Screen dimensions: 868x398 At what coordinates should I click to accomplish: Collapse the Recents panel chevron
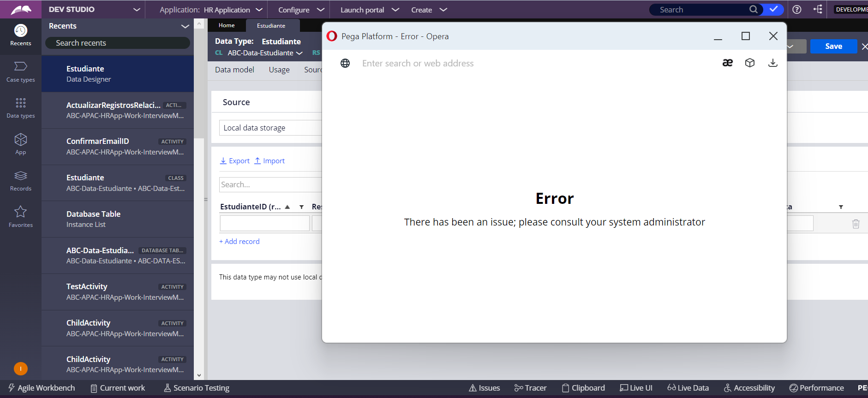[x=185, y=26]
